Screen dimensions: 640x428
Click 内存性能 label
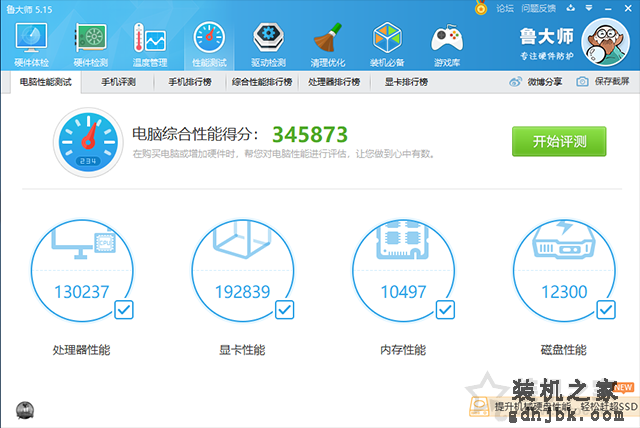403,350
